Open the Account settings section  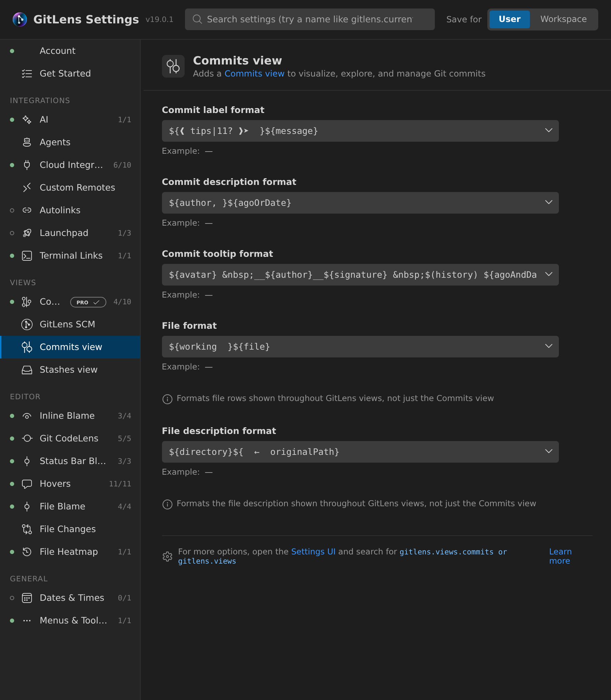point(70,51)
